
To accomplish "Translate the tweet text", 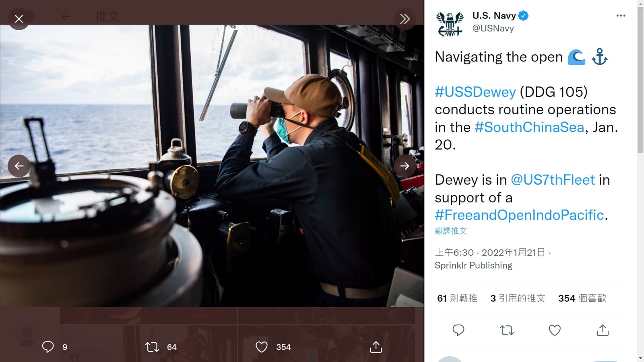I will (451, 231).
